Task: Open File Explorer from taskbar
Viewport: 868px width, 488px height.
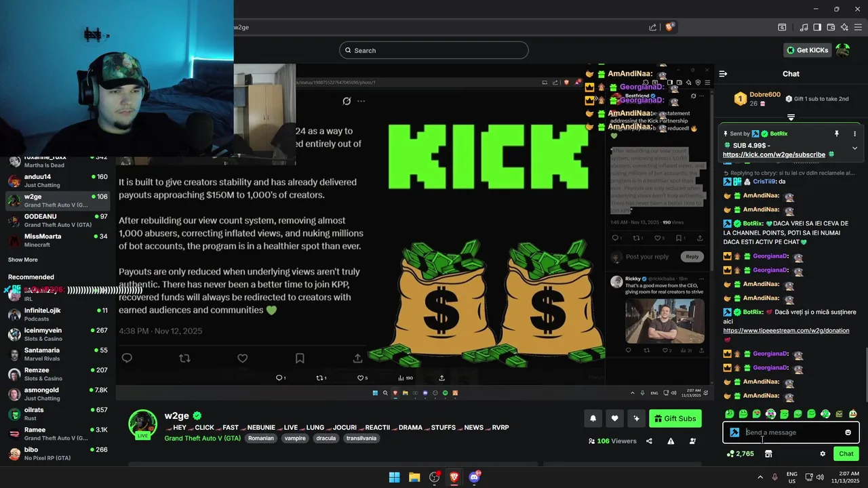Action: tap(414, 477)
